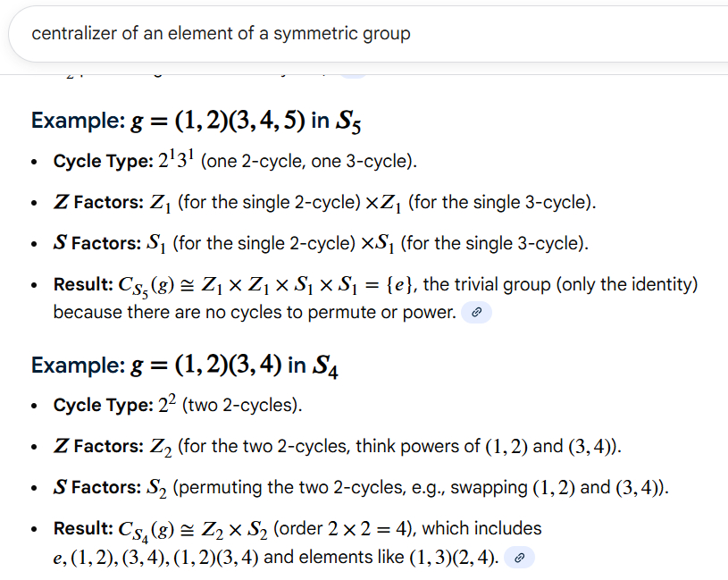728x580 pixels.
Task: Click the text "the trivial group (only the identity)"
Action: pos(561,284)
